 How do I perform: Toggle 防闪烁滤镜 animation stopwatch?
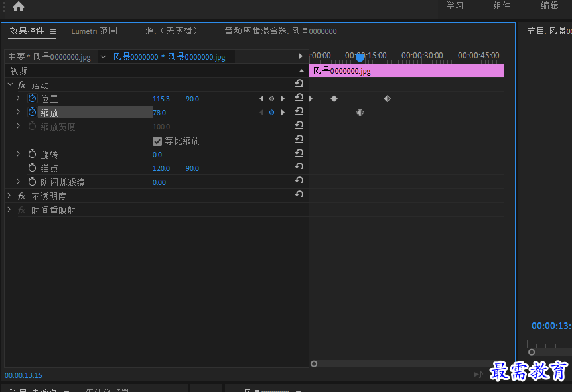pos(32,182)
